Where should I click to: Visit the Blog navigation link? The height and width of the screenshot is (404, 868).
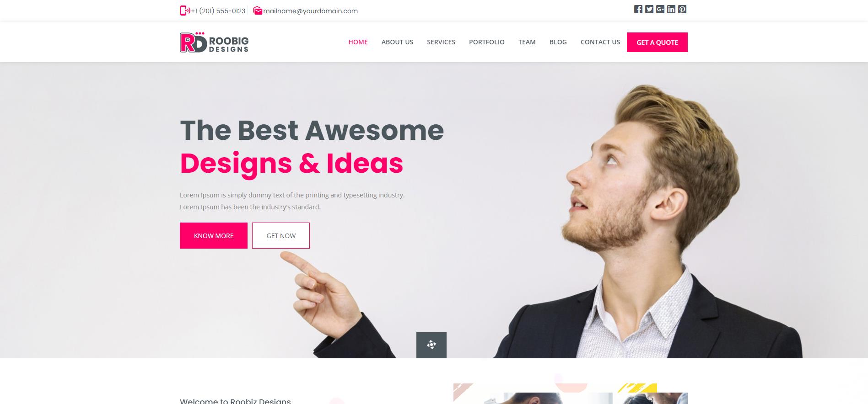558,42
